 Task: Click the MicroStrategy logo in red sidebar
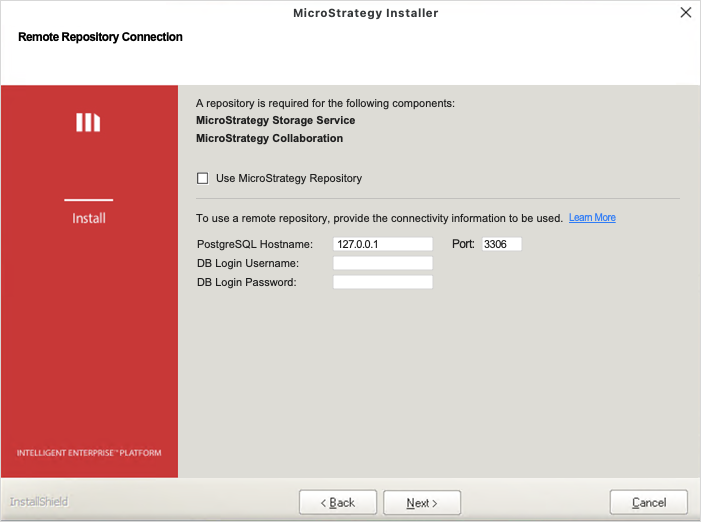click(x=89, y=122)
